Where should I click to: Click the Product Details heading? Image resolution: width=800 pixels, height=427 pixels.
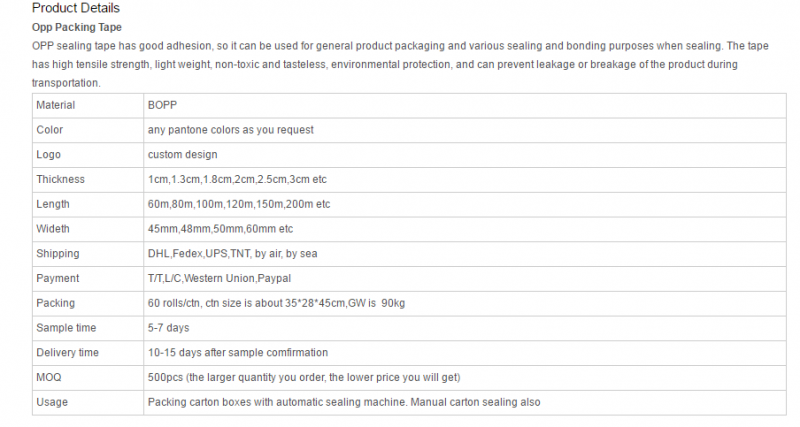click(76, 8)
